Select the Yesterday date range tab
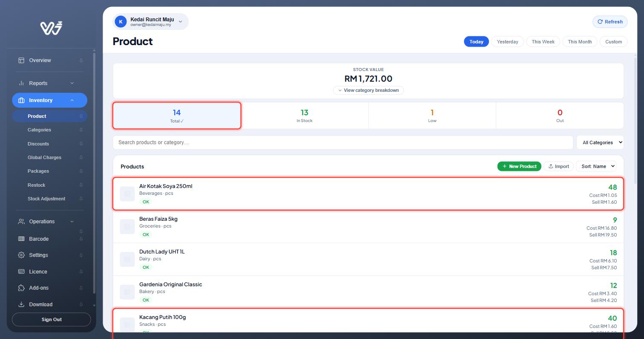Viewport: 644px width, 339px height. [507, 42]
